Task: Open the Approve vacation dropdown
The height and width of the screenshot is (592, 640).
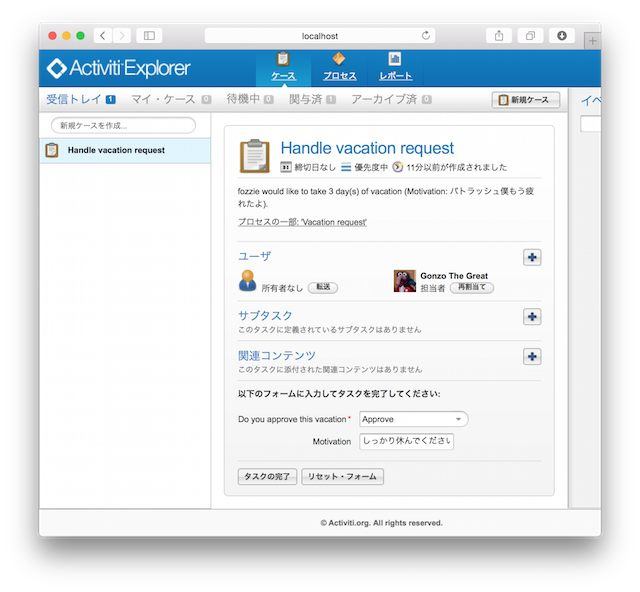Action: click(414, 419)
